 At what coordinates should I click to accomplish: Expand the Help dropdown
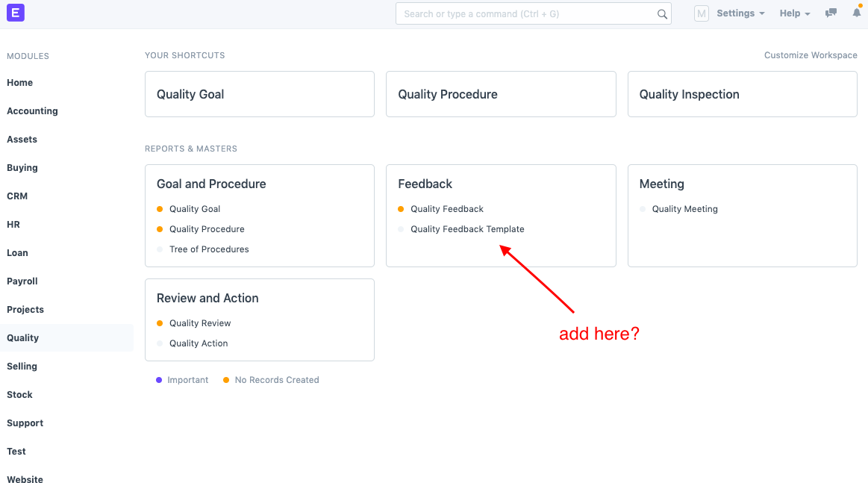point(795,13)
